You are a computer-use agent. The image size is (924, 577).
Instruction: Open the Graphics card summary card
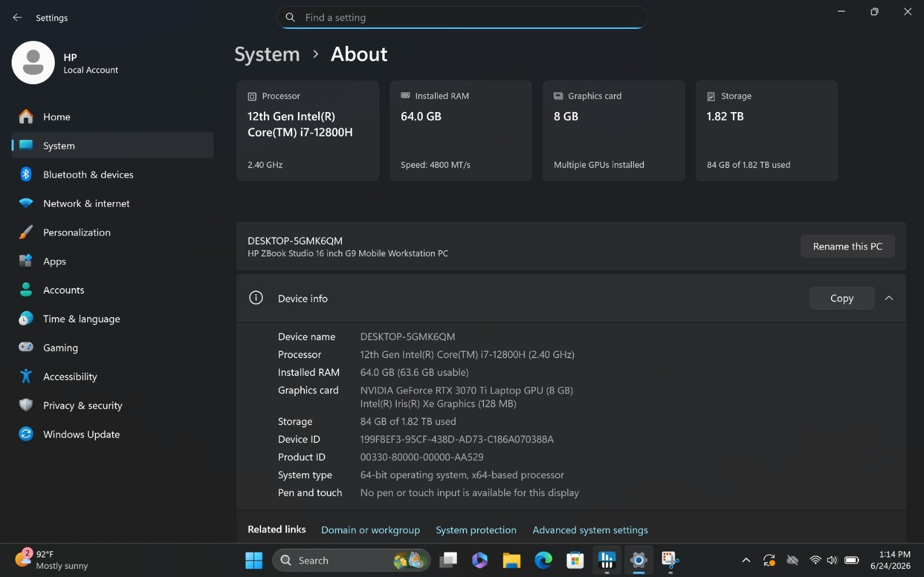[x=614, y=131]
